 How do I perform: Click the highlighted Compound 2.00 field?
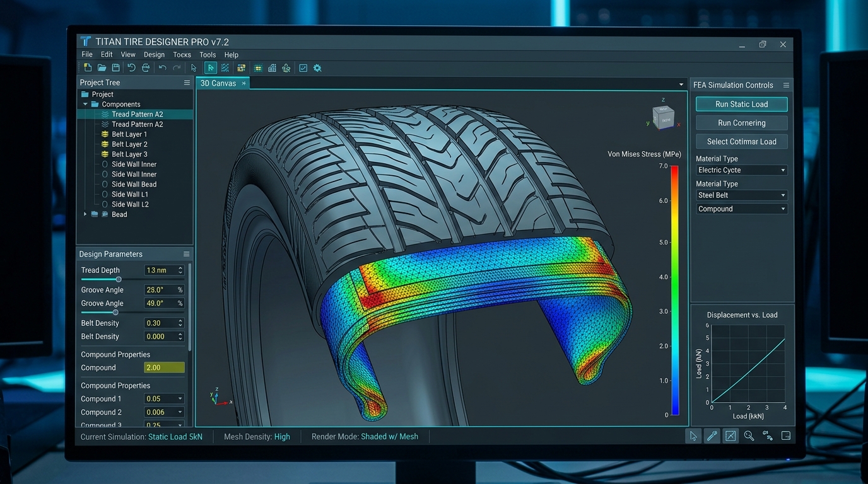tap(164, 367)
